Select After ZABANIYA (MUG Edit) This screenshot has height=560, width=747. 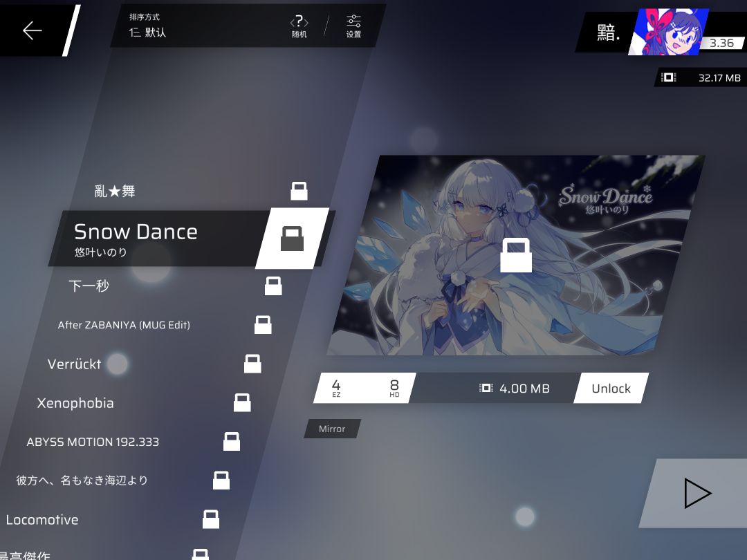coord(124,325)
